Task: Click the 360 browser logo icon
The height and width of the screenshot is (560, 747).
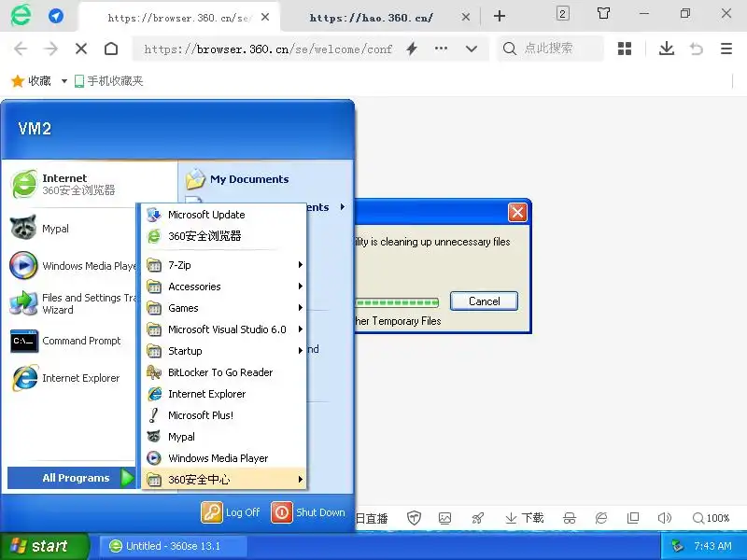Action: pyautogui.click(x=21, y=15)
